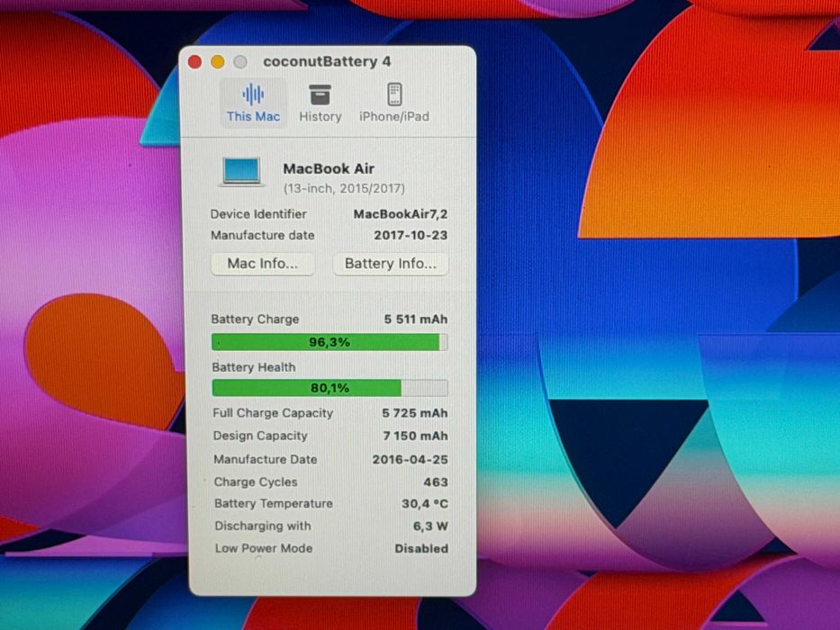
Task: Minimize window using the yellow button
Action: pos(218,62)
